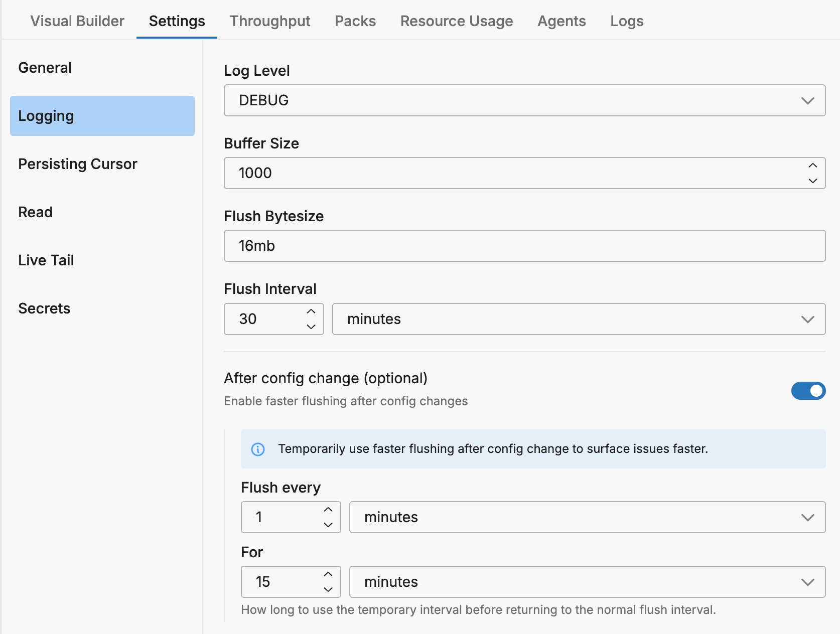Open the Flush every unit dropdown
840x634 pixels.
click(587, 517)
